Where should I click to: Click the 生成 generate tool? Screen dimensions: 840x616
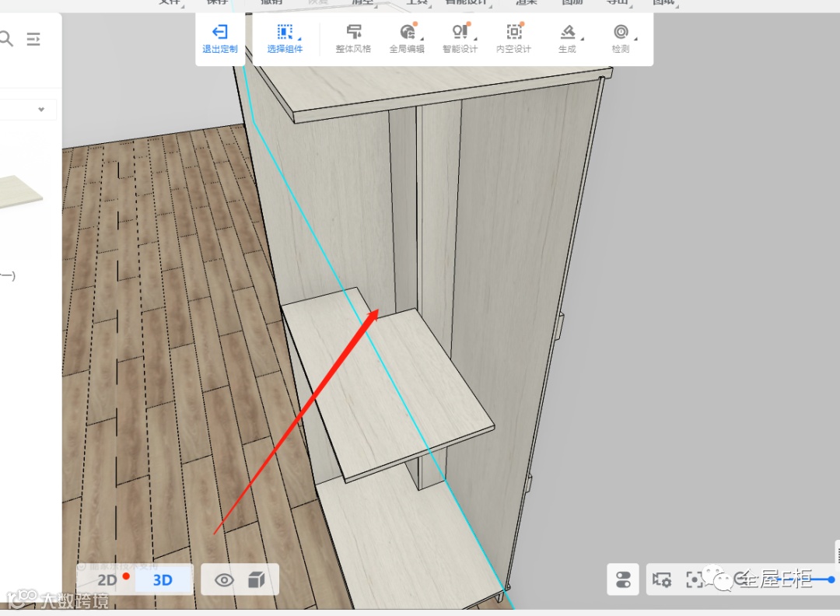pos(567,39)
